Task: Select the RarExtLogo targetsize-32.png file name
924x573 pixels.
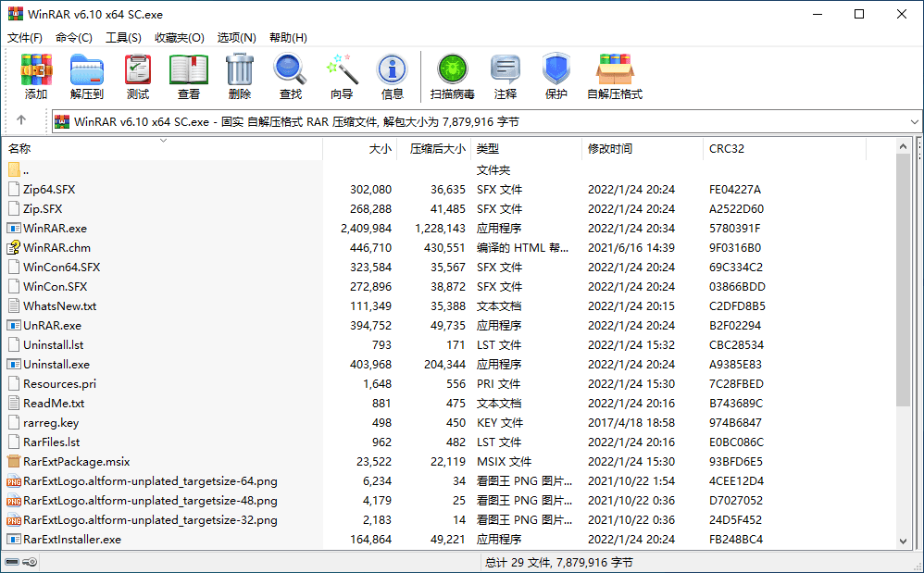Action: (150, 519)
